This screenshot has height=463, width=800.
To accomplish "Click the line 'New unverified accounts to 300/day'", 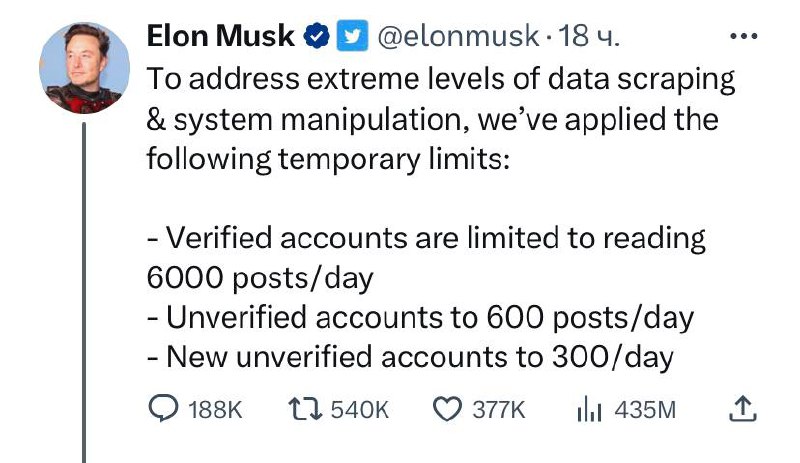I will 410,357.
